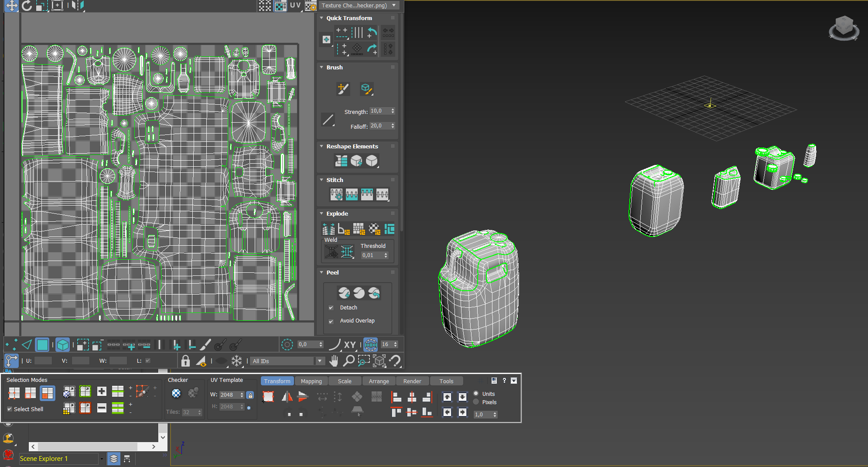Collapse the Stitch rollout
868x467 pixels.
point(321,180)
